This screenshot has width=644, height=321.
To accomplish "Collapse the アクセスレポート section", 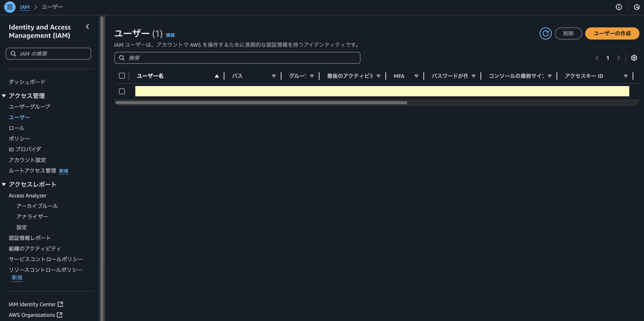I will click(x=4, y=184).
